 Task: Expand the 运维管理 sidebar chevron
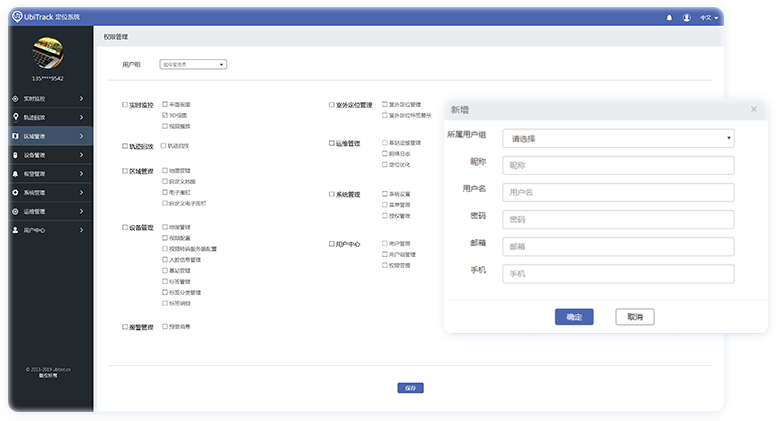coord(82,211)
